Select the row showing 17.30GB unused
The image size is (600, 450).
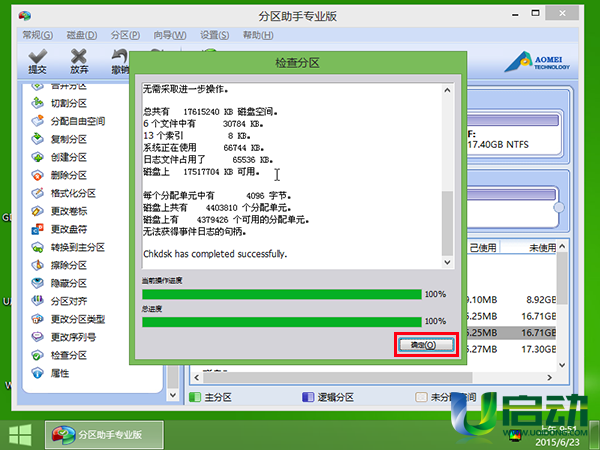pyautogui.click(x=511, y=349)
